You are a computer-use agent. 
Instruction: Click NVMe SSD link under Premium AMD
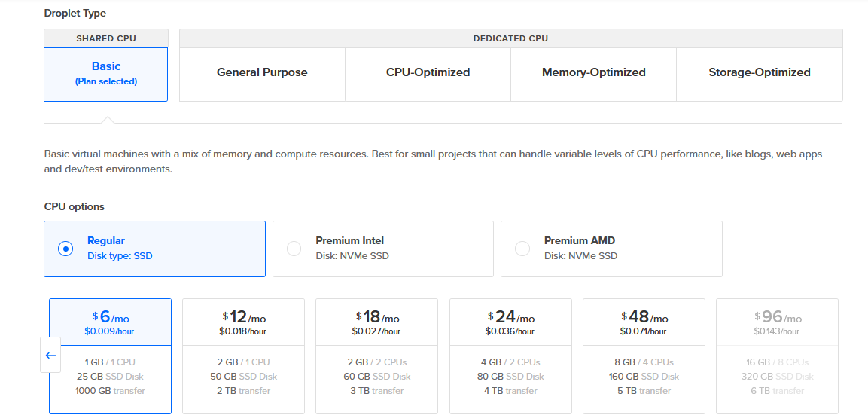[592, 257]
